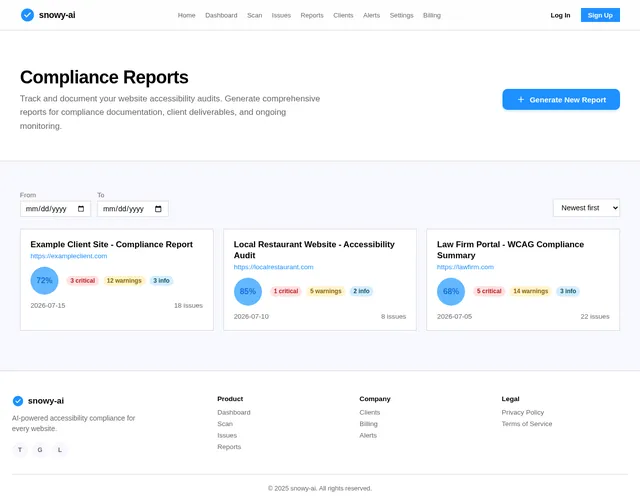Open the footer Alerts link

click(x=368, y=435)
